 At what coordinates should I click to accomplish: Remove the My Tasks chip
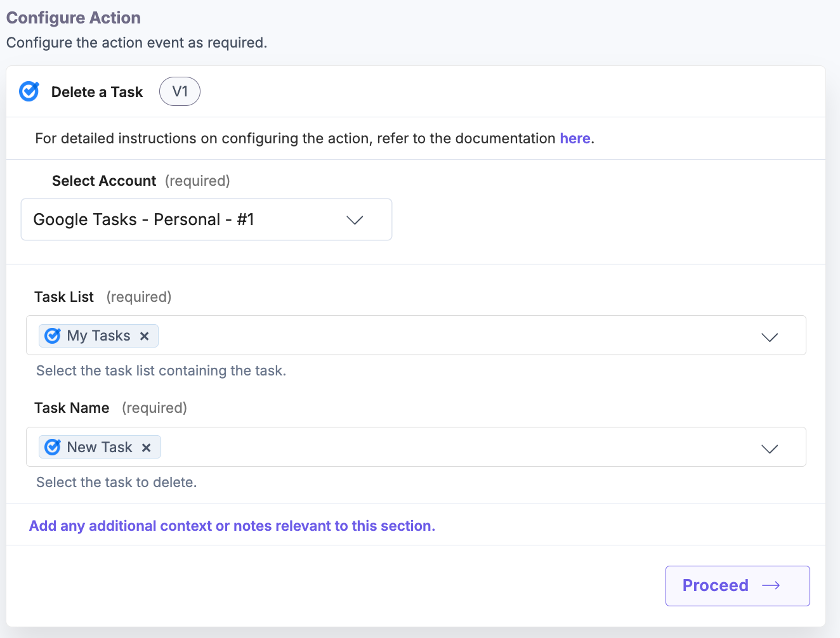pos(144,336)
